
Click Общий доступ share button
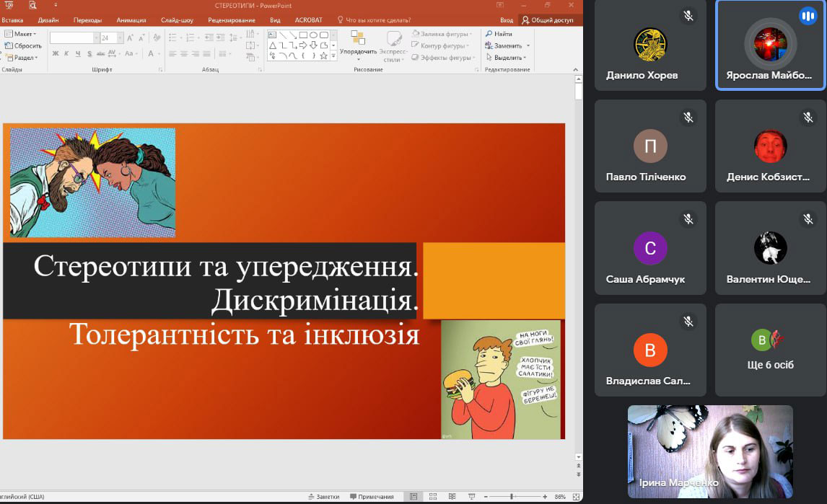click(548, 20)
